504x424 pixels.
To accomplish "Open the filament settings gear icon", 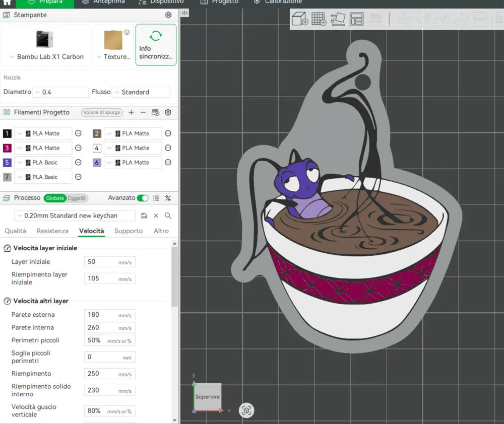I will (168, 112).
